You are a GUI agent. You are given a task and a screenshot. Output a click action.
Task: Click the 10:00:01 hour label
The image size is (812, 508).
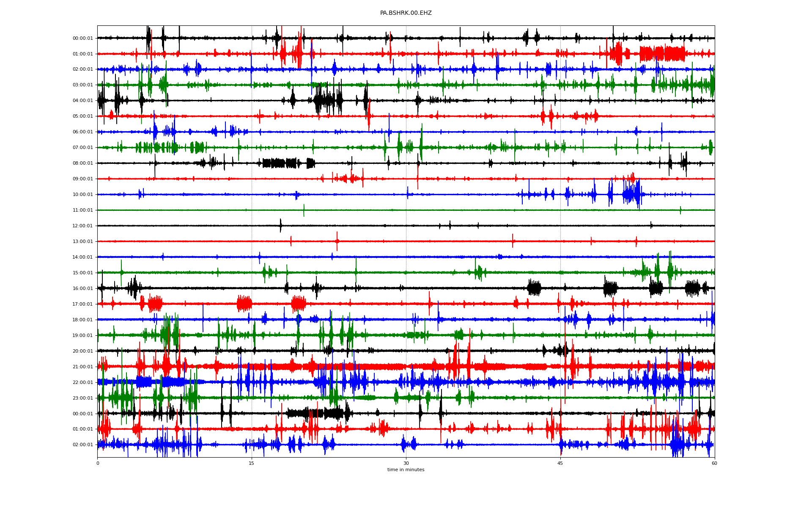click(x=82, y=195)
